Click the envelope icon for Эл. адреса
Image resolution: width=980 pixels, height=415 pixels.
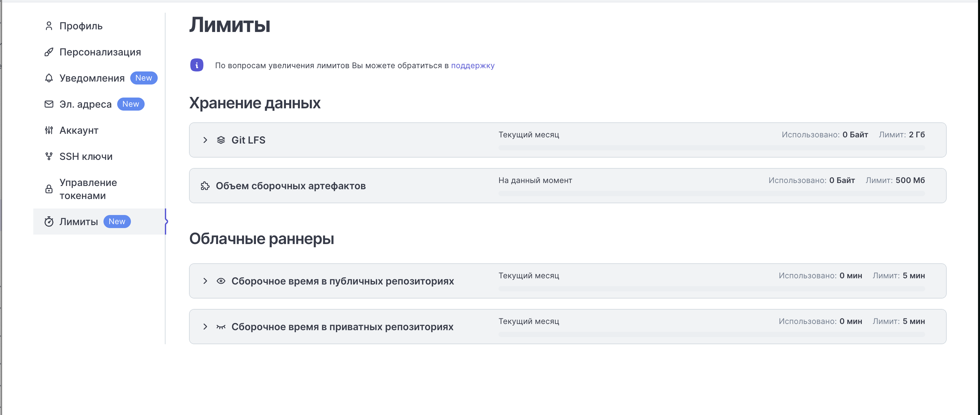point(49,104)
